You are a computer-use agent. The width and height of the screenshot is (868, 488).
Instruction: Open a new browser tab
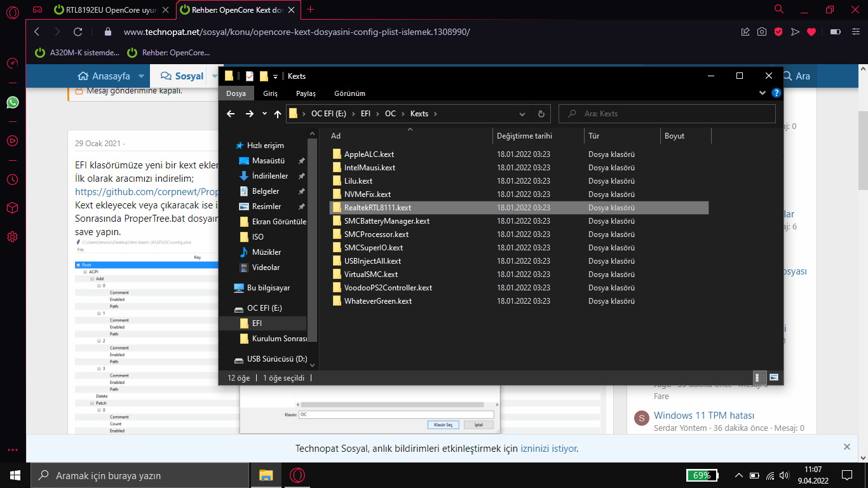[x=310, y=10]
